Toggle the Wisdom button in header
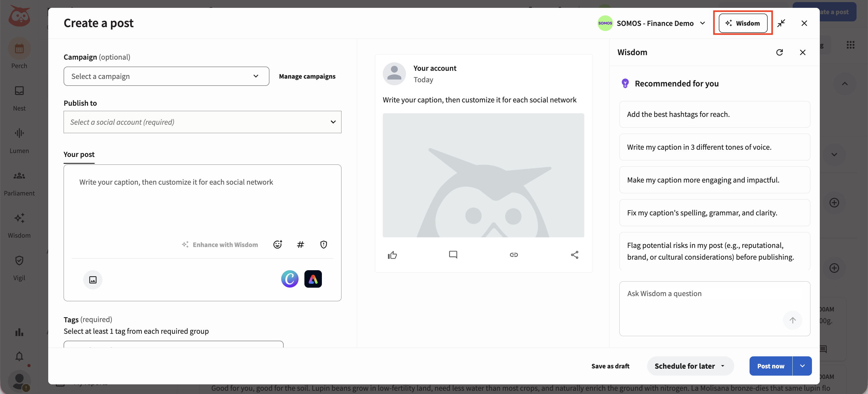Image resolution: width=868 pixels, height=394 pixels. click(x=743, y=23)
